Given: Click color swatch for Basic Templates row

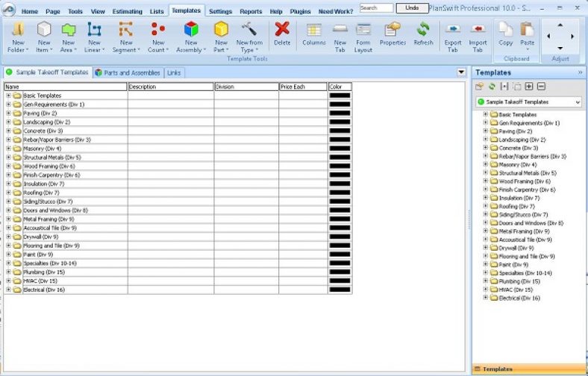Looking at the screenshot, I should [340, 95].
